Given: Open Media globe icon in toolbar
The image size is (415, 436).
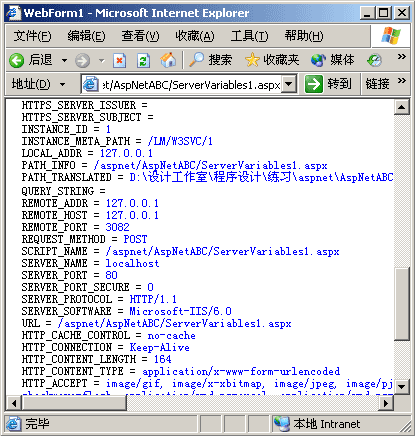Looking at the screenshot, I should tap(318, 60).
